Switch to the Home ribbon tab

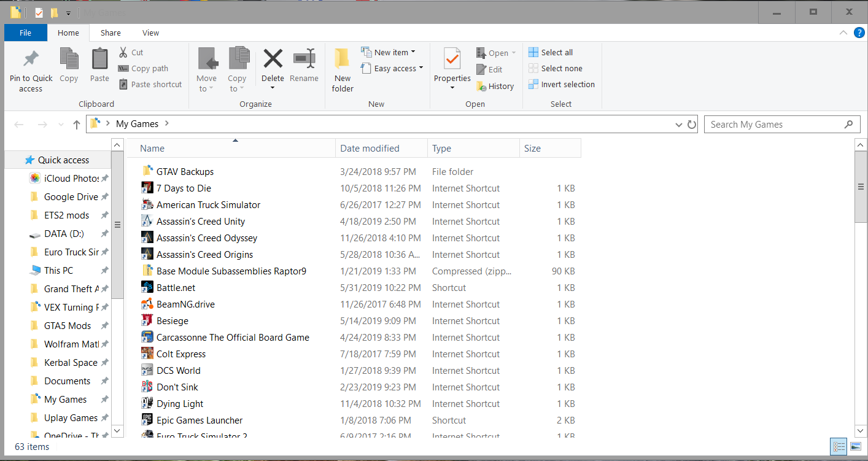click(x=68, y=33)
